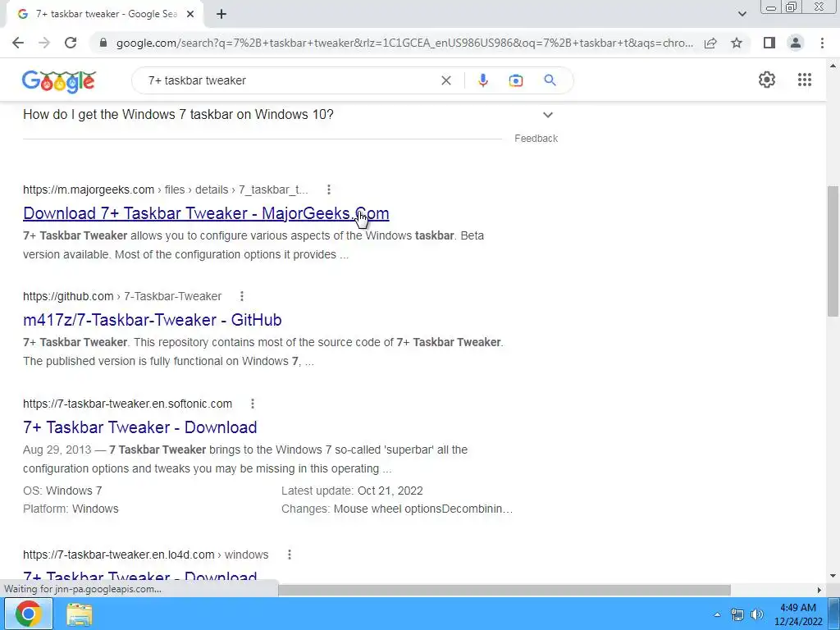Click the github.com breadcrumb URL
The height and width of the screenshot is (630, 840).
tap(122, 296)
